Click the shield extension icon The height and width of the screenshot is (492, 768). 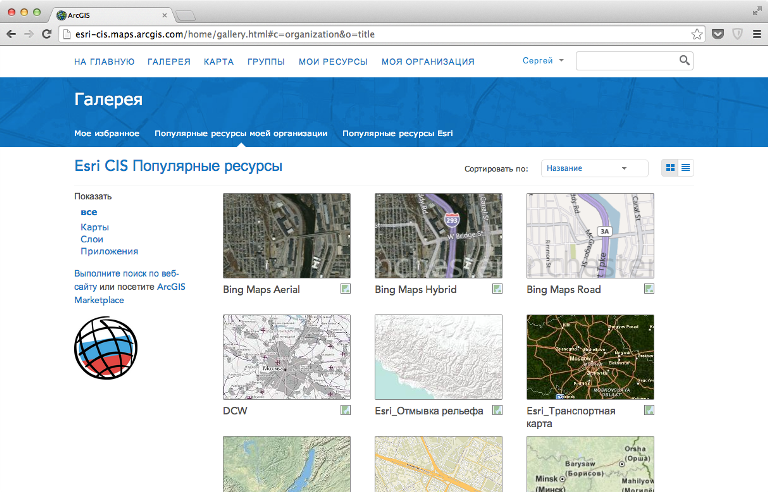coord(737,34)
